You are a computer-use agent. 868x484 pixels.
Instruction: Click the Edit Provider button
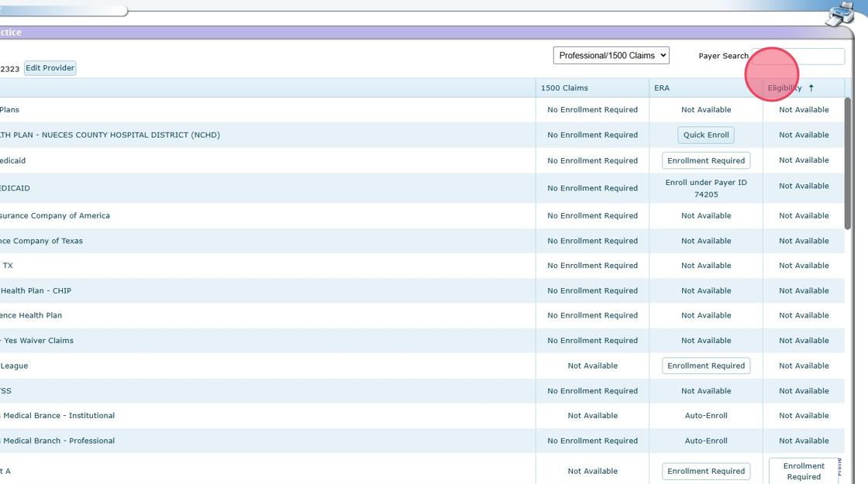click(x=50, y=68)
